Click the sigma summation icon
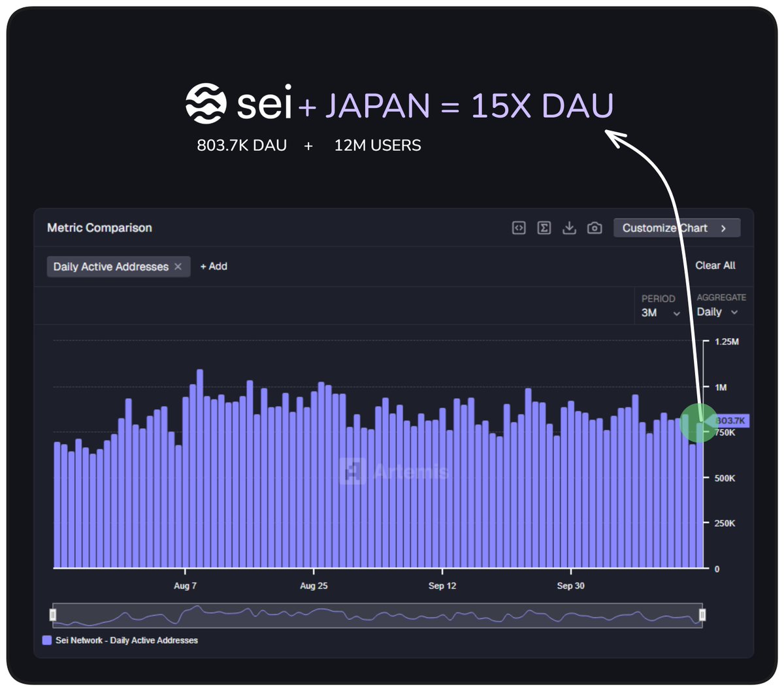Viewport: 784px width, 691px height. [544, 228]
